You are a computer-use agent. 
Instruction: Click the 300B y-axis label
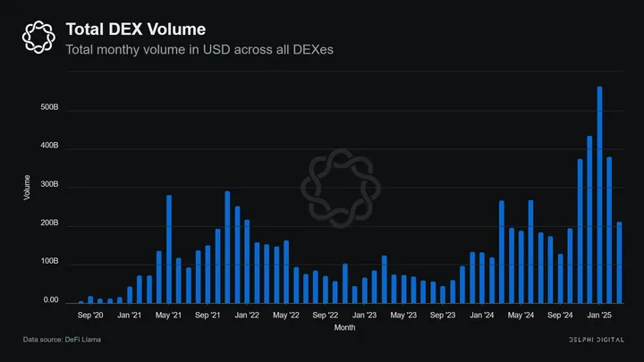pos(49,186)
